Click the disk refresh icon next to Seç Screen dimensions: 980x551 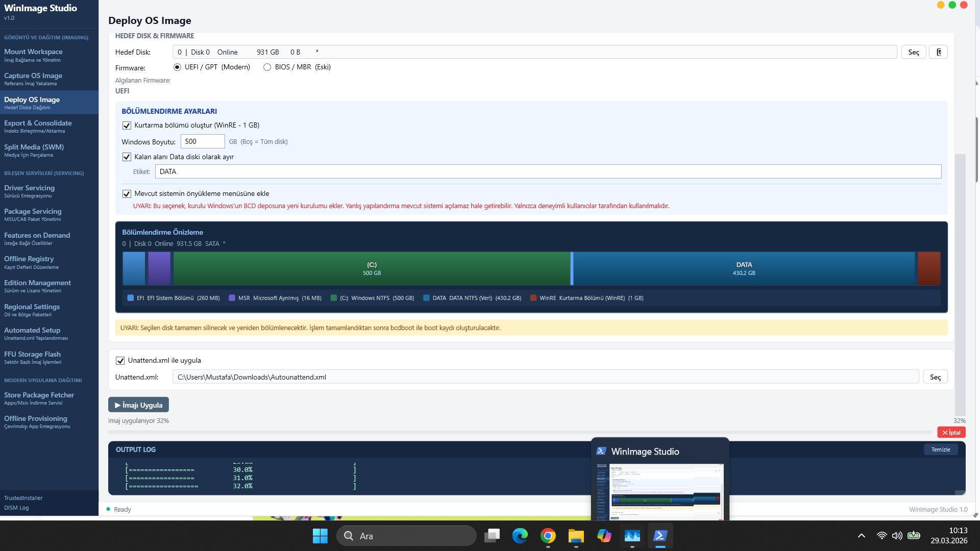click(938, 52)
